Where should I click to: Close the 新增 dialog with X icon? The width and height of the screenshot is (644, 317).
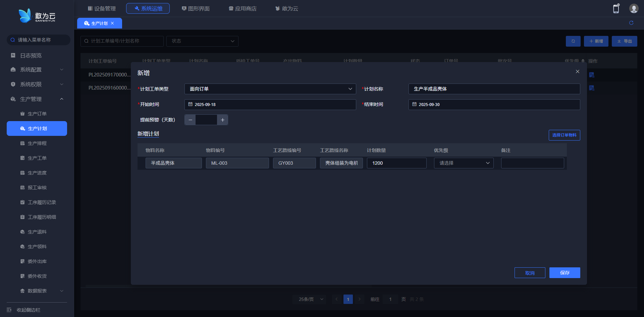tap(577, 71)
